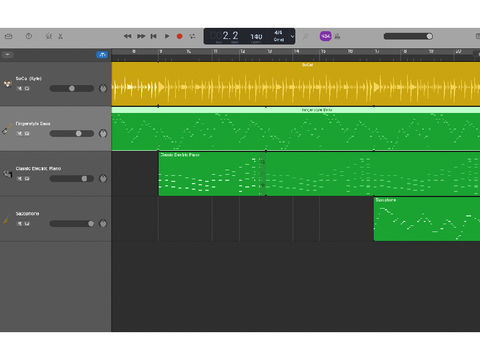
Task: Click the tuner fork icon
Action: [x=305, y=36]
